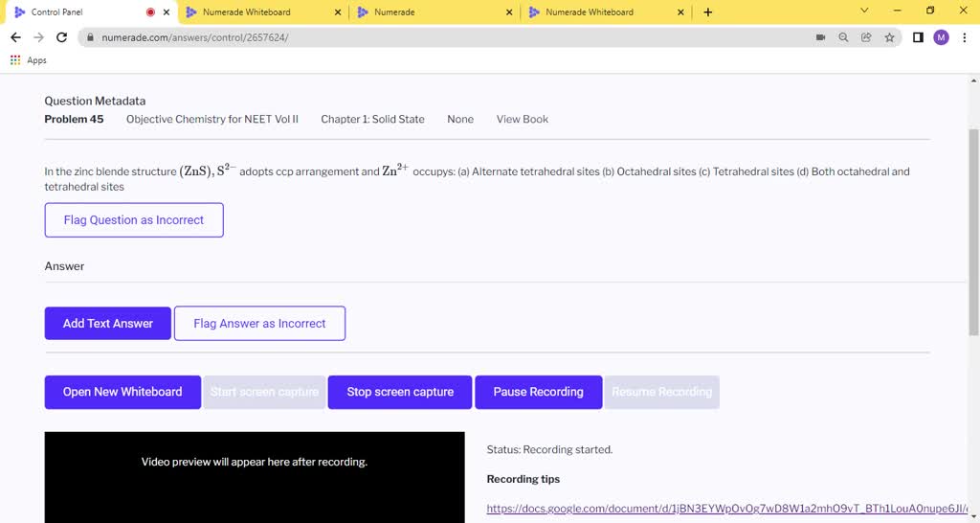This screenshot has width=980, height=523.
Task: Click the Add Text Answer button
Action: 107,324
